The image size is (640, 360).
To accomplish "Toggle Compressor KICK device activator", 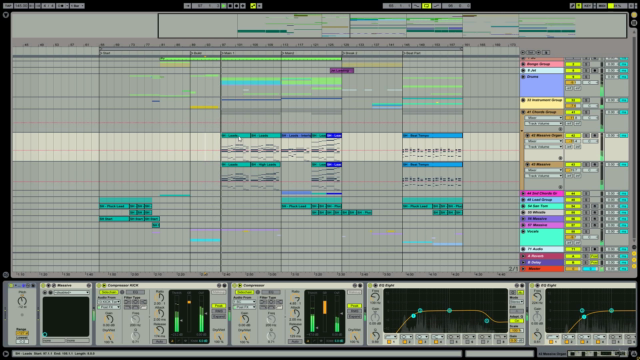I will pyautogui.click(x=99, y=285).
